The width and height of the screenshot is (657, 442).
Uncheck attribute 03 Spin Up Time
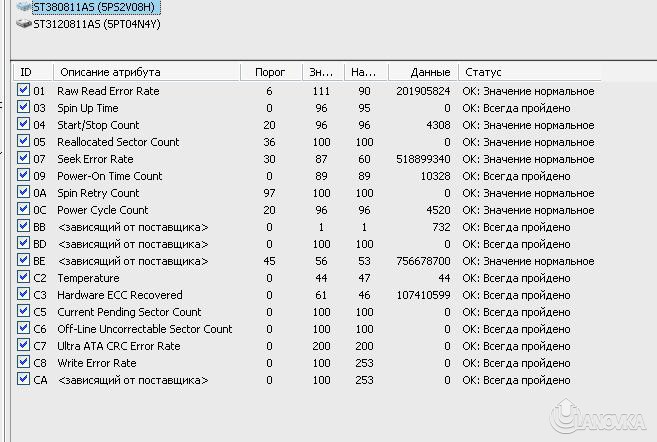(x=23, y=107)
